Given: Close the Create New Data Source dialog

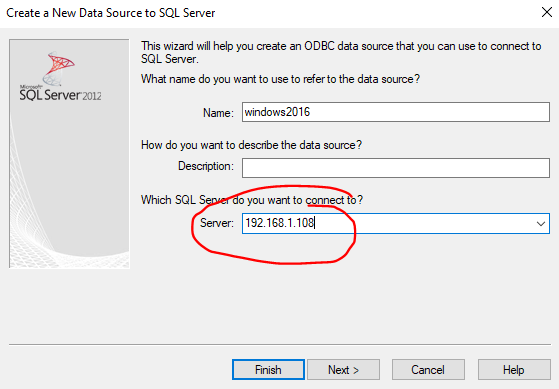Looking at the screenshot, I should click(547, 12).
